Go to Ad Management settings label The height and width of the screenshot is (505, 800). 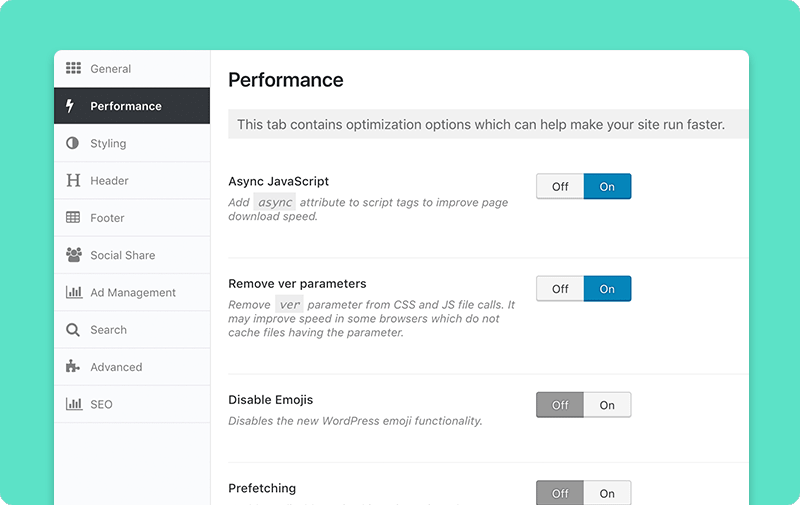click(133, 292)
